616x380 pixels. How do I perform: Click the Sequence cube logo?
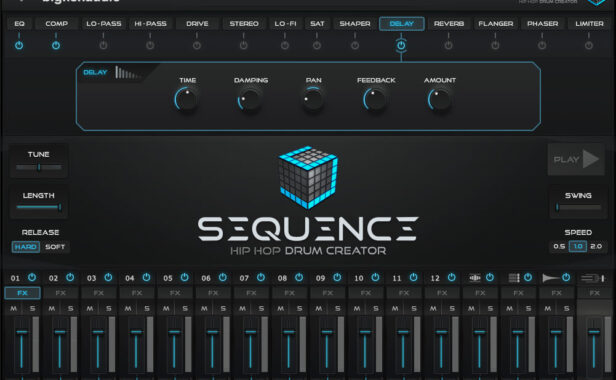(308, 177)
